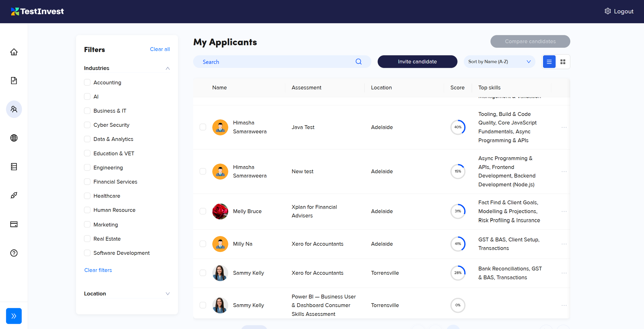Screen dimensions: 644x329
Task: Focus the applicants Search field
Action: [282, 62]
